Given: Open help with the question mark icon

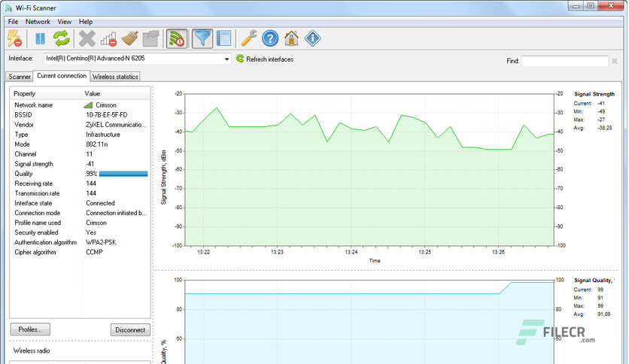Looking at the screenshot, I should point(270,39).
